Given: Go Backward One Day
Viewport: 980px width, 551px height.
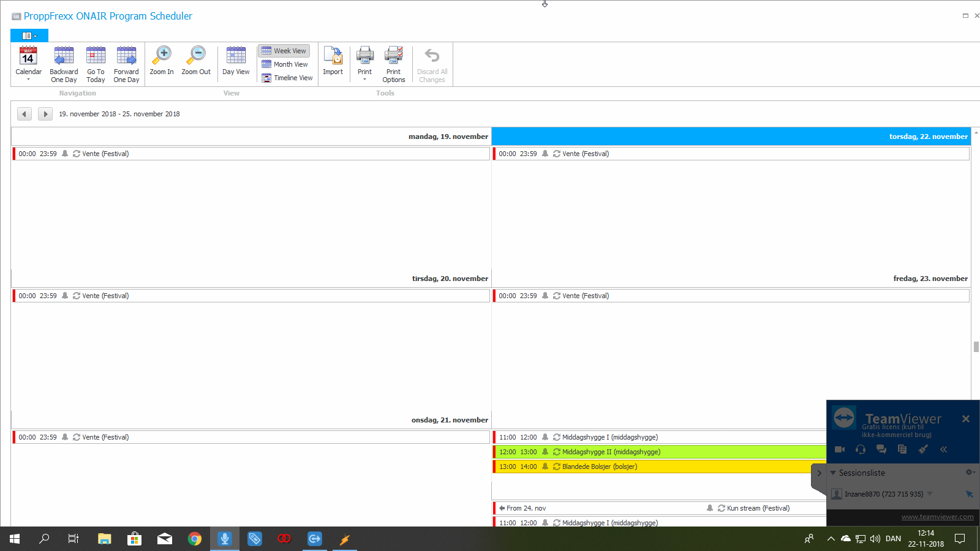Looking at the screenshot, I should (x=64, y=64).
